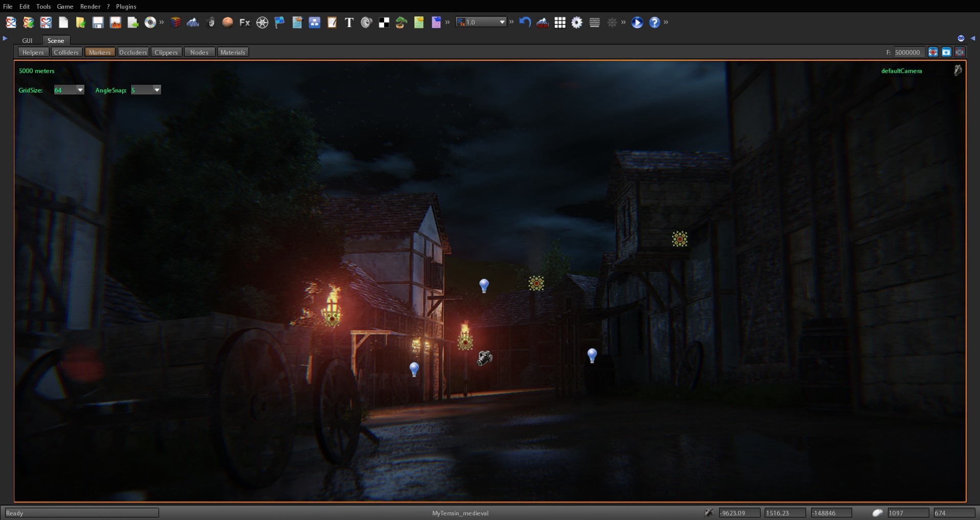Expand the 1.0 time scale combo box
The image size is (980, 520).
tap(502, 21)
